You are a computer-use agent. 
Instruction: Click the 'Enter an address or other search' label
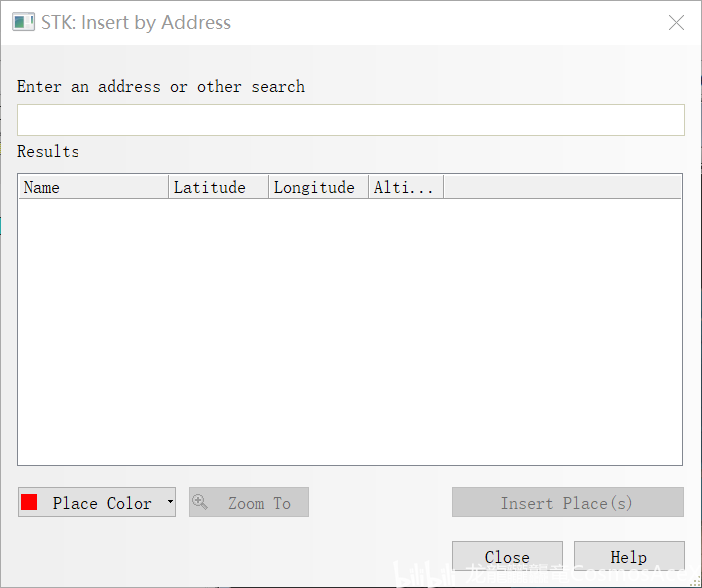[x=161, y=87]
